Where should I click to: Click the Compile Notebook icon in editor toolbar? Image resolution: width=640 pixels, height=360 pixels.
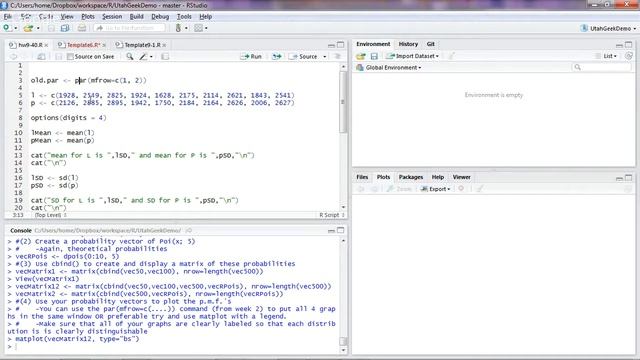pos(165,56)
